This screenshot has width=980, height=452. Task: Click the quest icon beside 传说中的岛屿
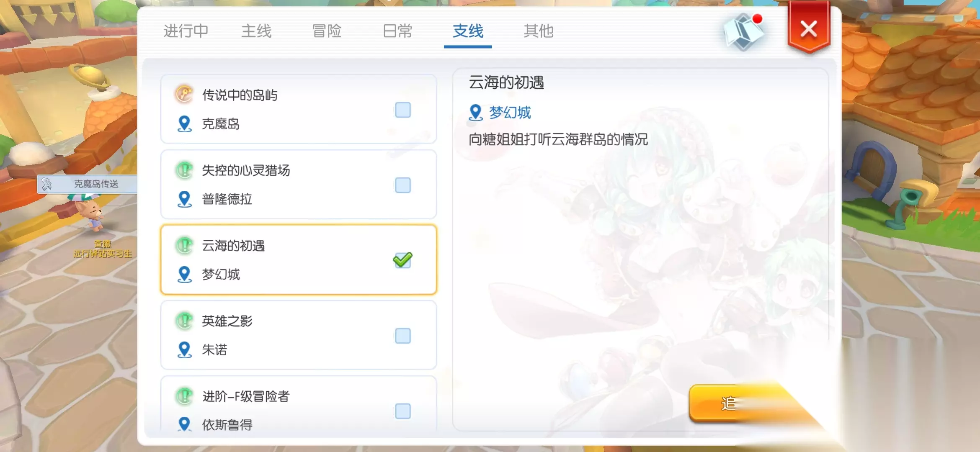point(184,94)
